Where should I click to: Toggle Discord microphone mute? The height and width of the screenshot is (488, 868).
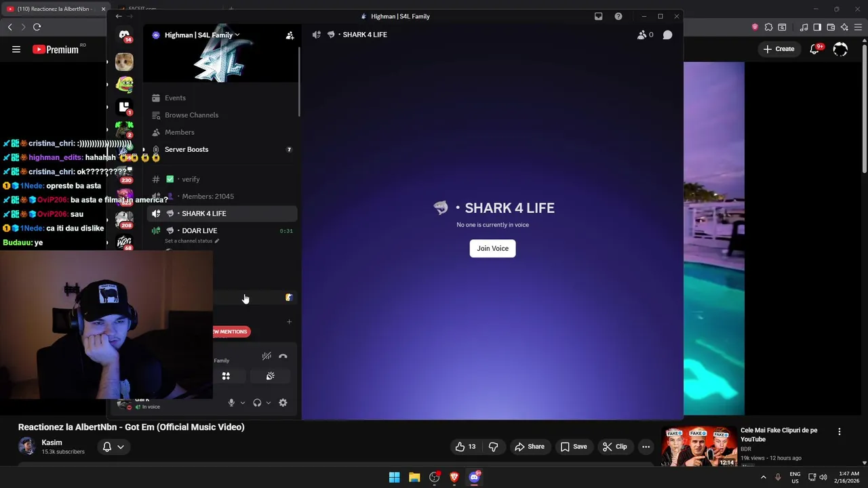coord(231,403)
